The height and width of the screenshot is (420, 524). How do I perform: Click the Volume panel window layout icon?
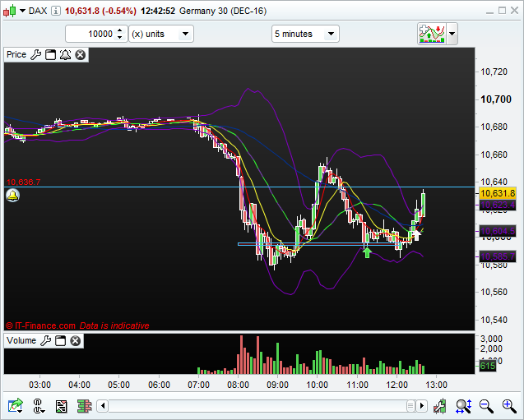[x=61, y=341]
